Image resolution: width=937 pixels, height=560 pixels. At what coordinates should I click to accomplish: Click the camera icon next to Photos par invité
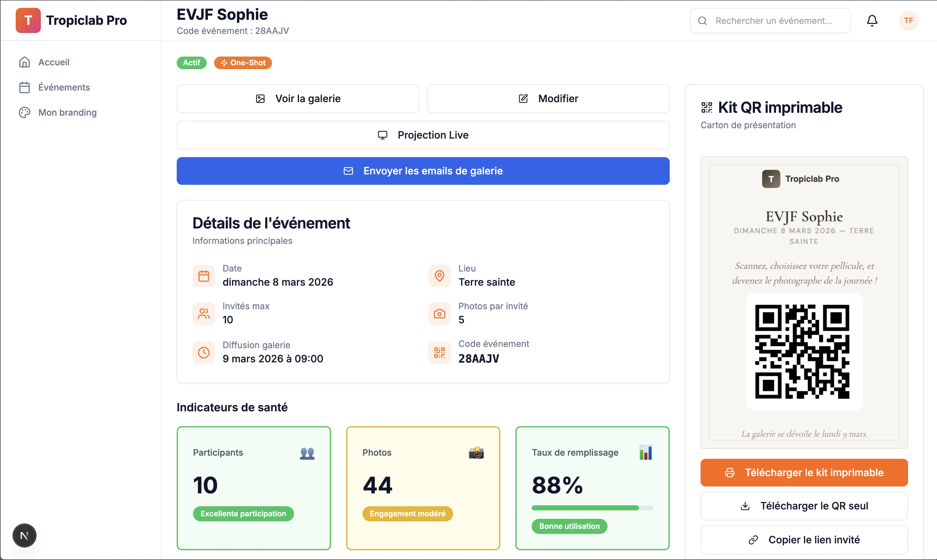(x=439, y=314)
